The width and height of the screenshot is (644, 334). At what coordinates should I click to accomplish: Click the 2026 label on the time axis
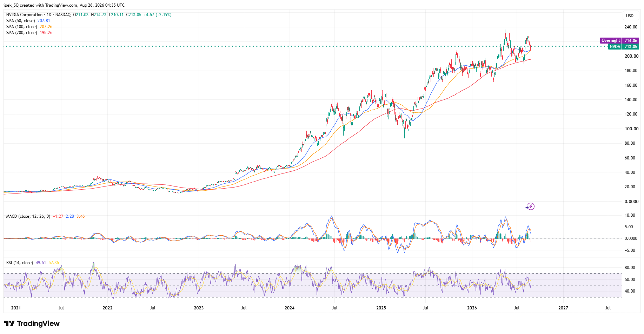[x=472, y=308]
